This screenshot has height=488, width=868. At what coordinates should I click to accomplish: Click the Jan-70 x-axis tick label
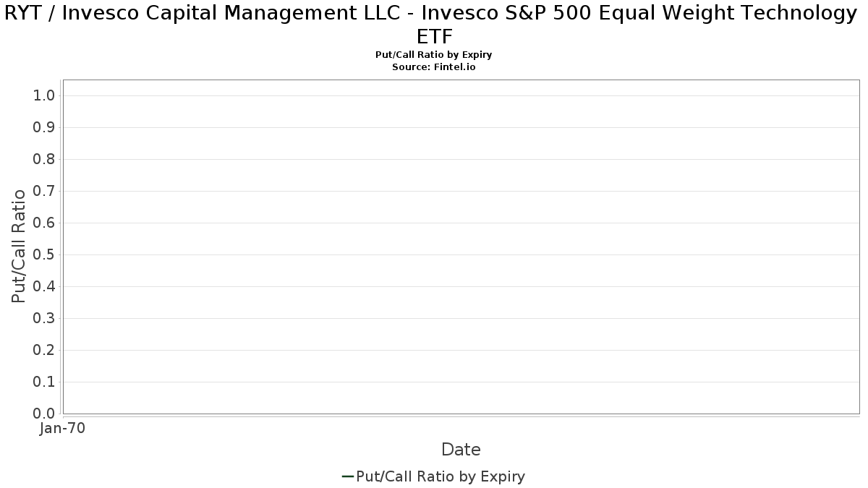coord(63,429)
